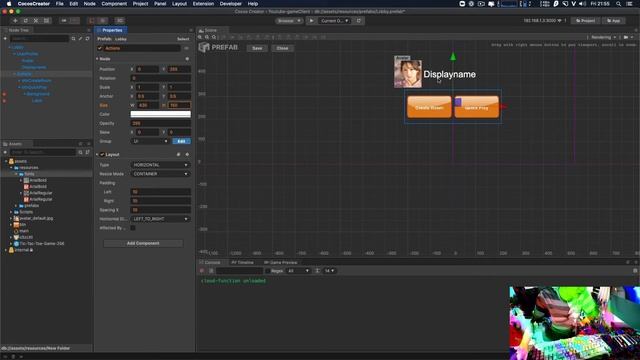
Task: Open the Group UI dropdown
Action: 150,141
